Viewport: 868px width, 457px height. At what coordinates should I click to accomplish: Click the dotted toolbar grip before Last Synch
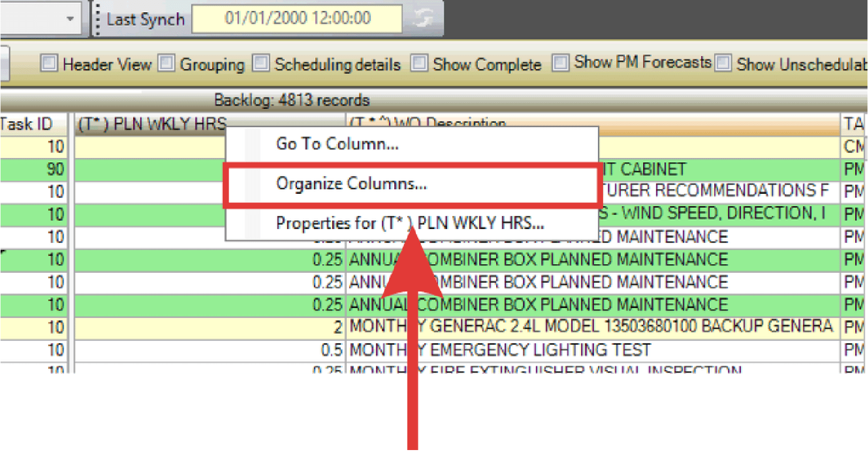(x=97, y=19)
